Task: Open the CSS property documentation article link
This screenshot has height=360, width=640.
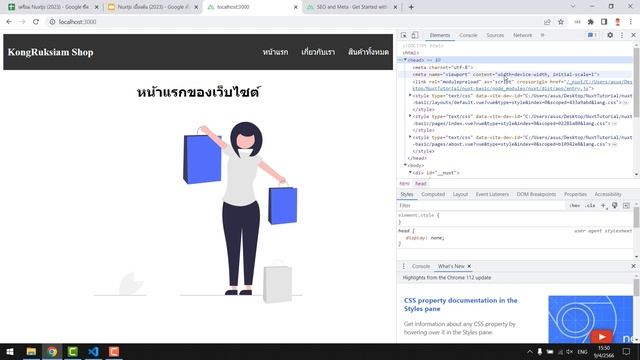Action: coord(460,304)
